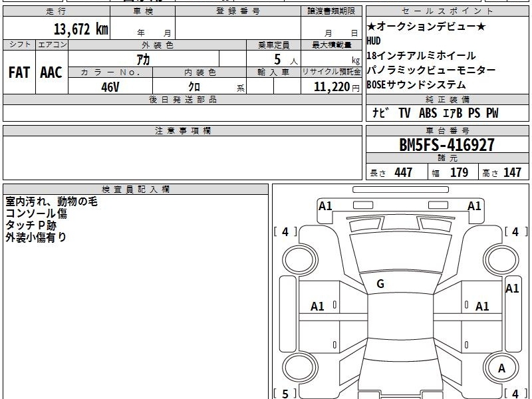
Task: Select the note タッチP跡
Action: [31, 225]
